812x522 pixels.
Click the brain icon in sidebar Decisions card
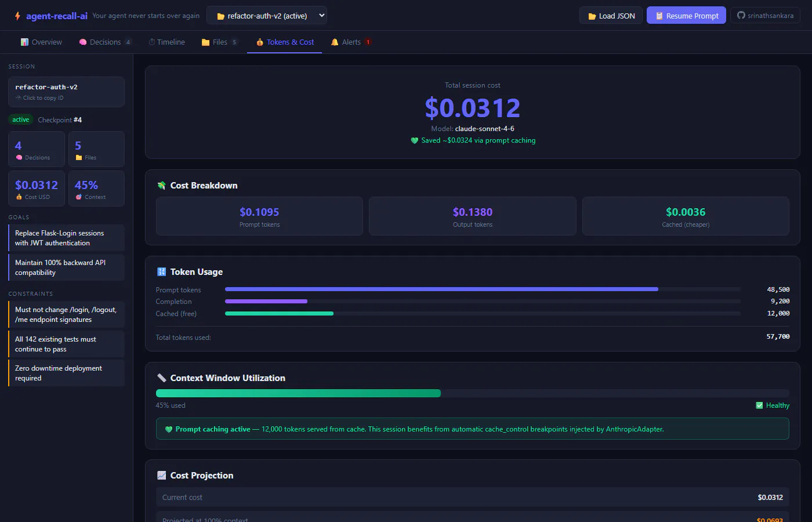coord(19,158)
